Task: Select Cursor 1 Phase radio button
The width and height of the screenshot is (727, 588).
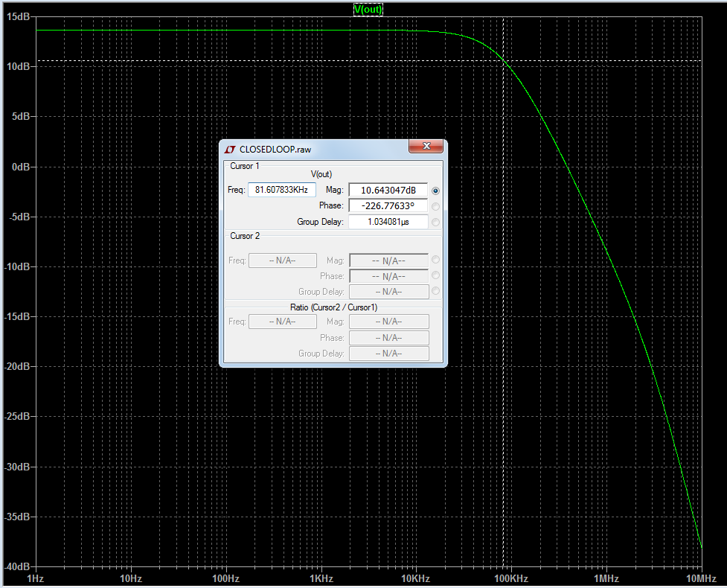Action: point(435,206)
